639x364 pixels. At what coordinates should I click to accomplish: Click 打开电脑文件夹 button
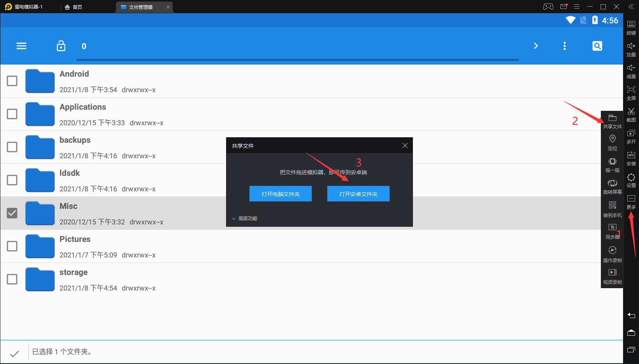coord(280,194)
